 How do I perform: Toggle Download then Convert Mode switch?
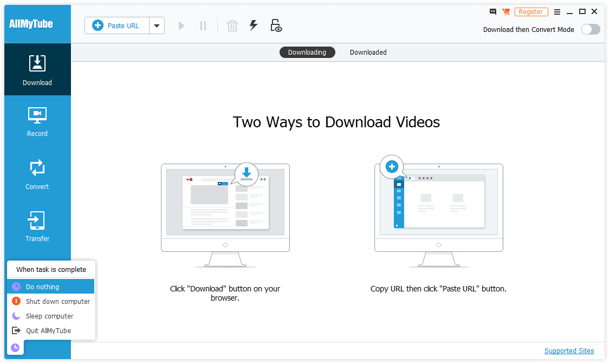(590, 30)
